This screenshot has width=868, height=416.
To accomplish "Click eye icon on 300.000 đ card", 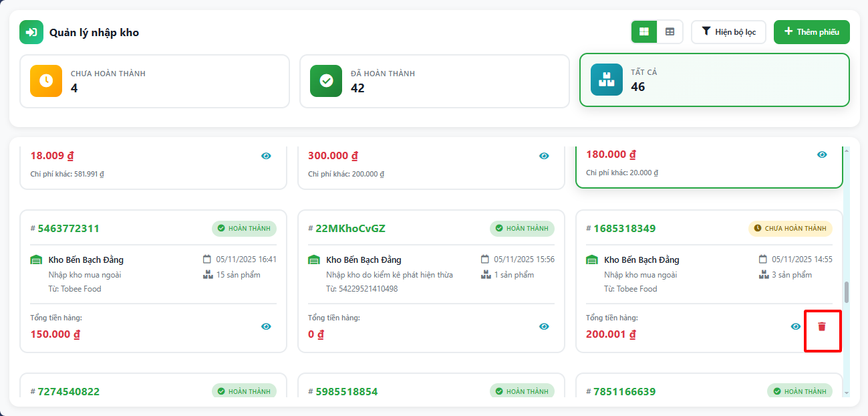I will [544, 156].
